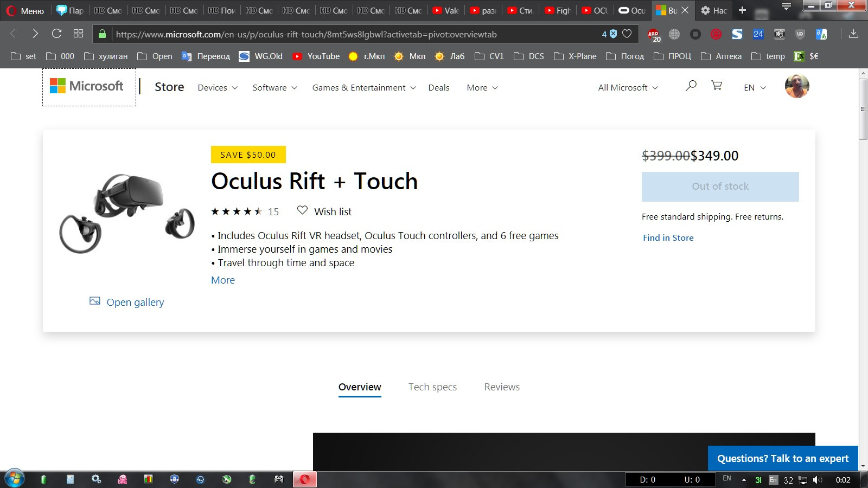Click the user profile avatar

point(796,86)
